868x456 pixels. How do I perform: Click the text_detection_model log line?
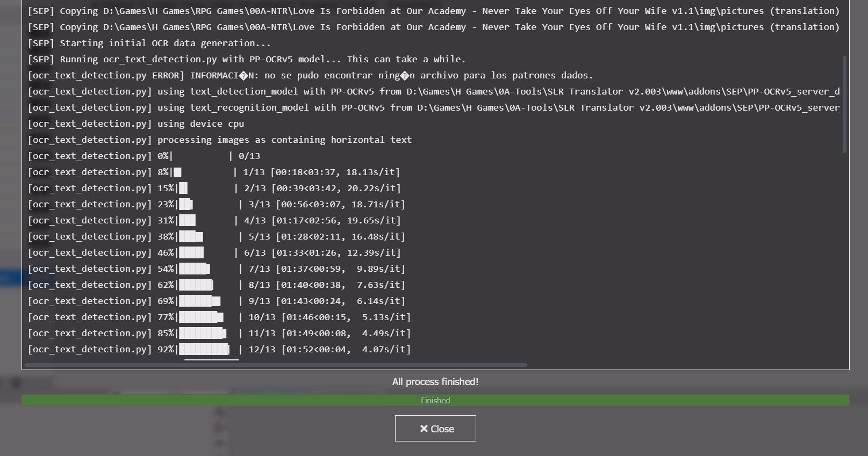pyautogui.click(x=433, y=92)
